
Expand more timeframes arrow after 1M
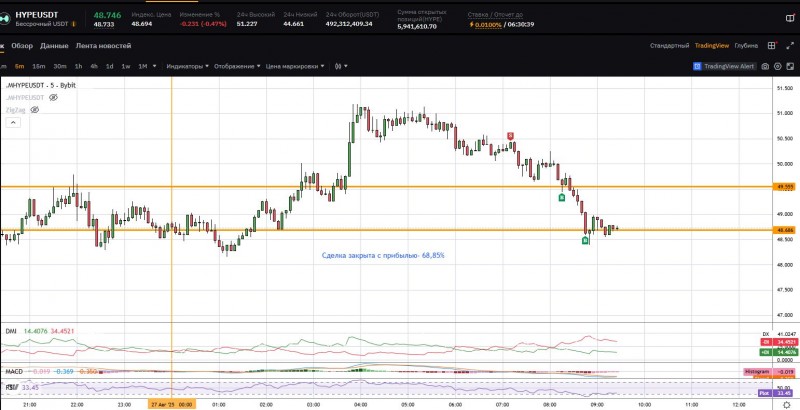tap(155, 66)
